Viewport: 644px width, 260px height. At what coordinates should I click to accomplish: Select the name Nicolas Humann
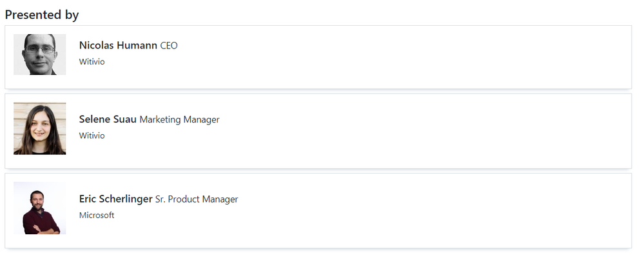point(118,45)
